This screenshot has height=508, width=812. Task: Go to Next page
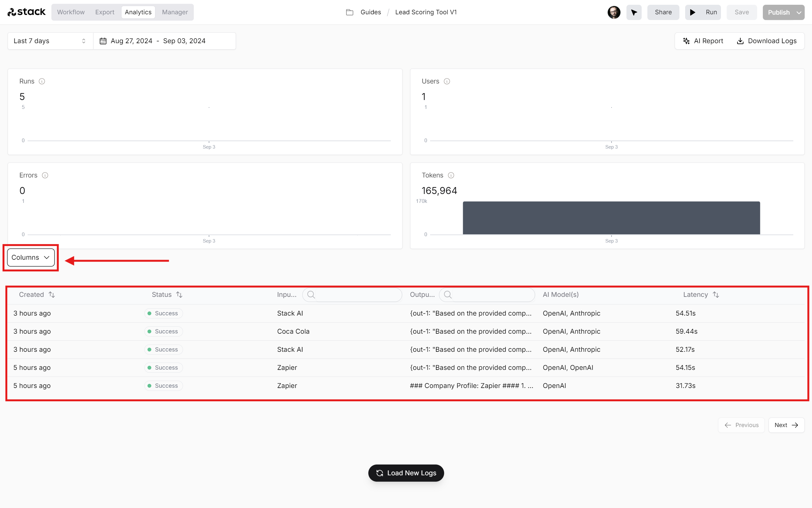786,425
